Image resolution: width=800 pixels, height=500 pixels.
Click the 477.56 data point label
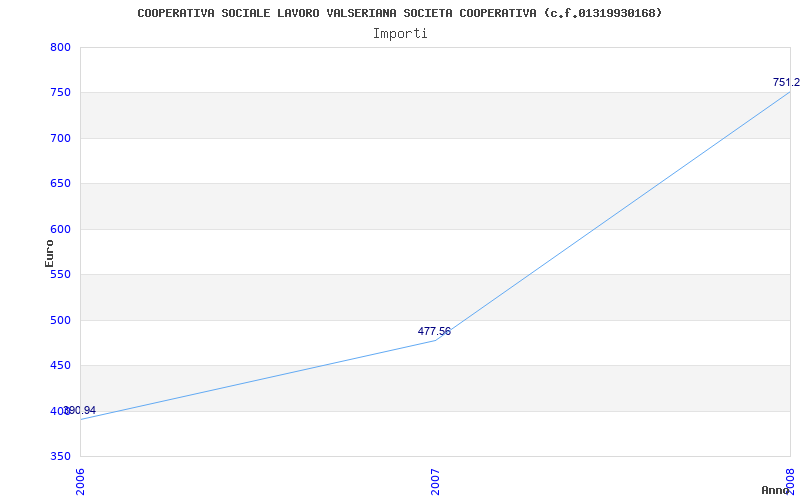coord(434,331)
